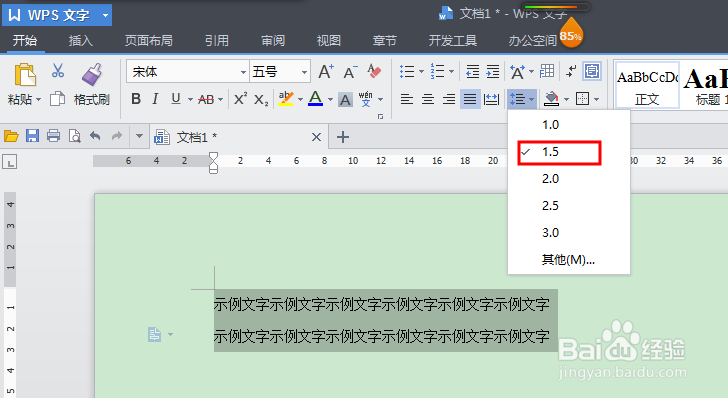The width and height of the screenshot is (728, 398).
Task: Redo the last action
Action: tap(117, 136)
